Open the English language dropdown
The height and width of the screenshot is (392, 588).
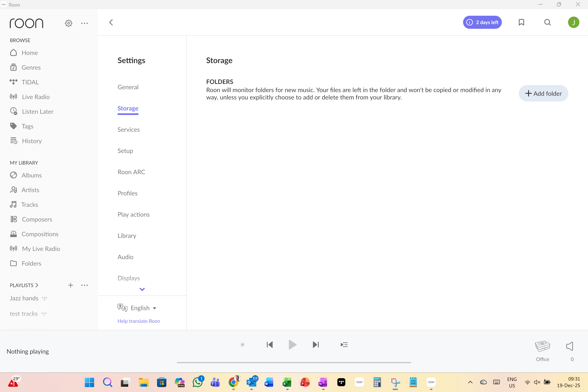pos(143,308)
